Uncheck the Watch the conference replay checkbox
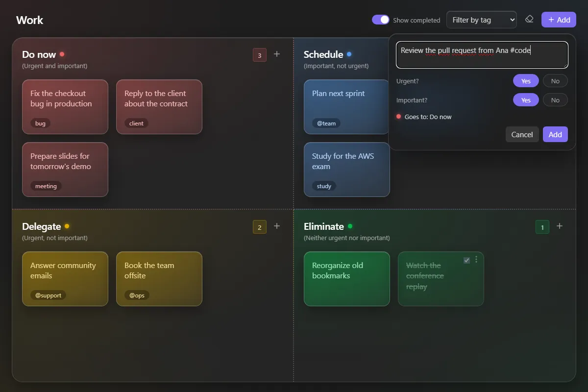 click(x=466, y=260)
